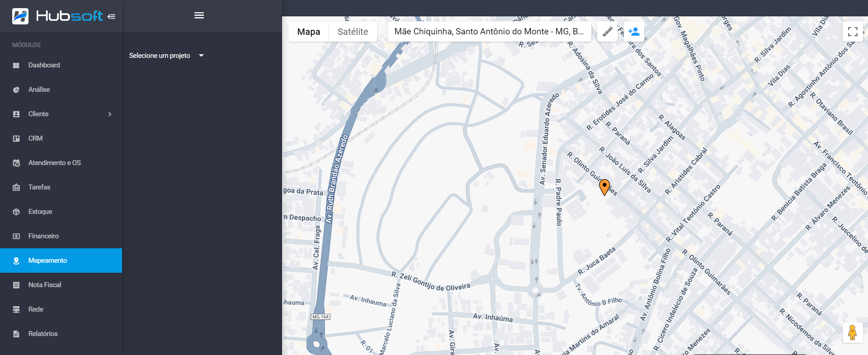Click the Nota Fiscal document icon

(16, 285)
